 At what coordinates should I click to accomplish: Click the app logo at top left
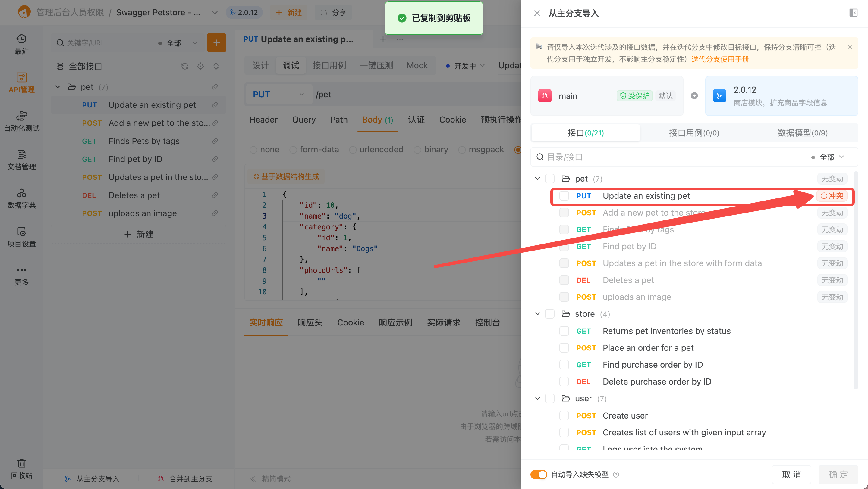click(24, 12)
